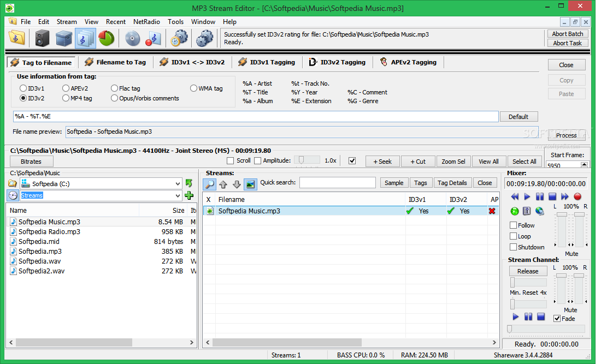Click the filename format field %A - %T.%E

[x=256, y=116]
